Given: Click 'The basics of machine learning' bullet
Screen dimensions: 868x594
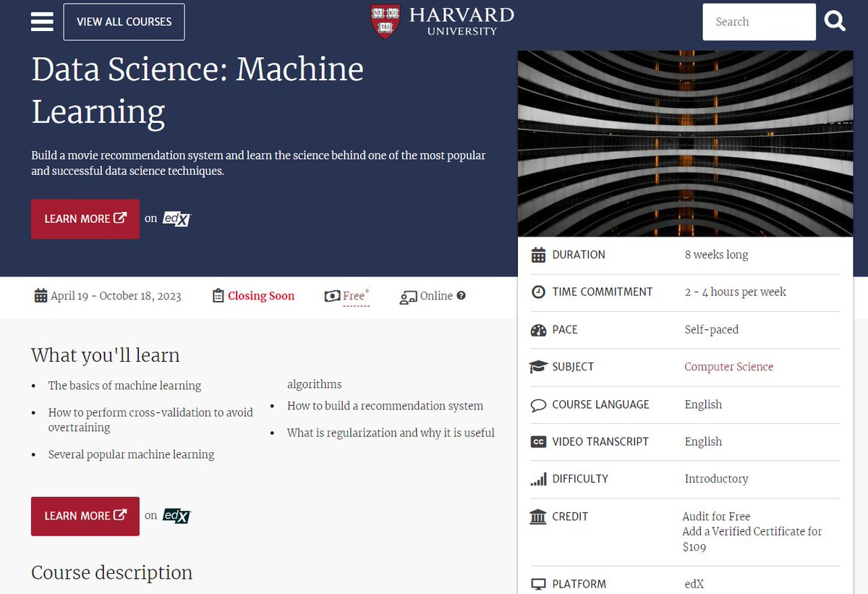Looking at the screenshot, I should [124, 386].
